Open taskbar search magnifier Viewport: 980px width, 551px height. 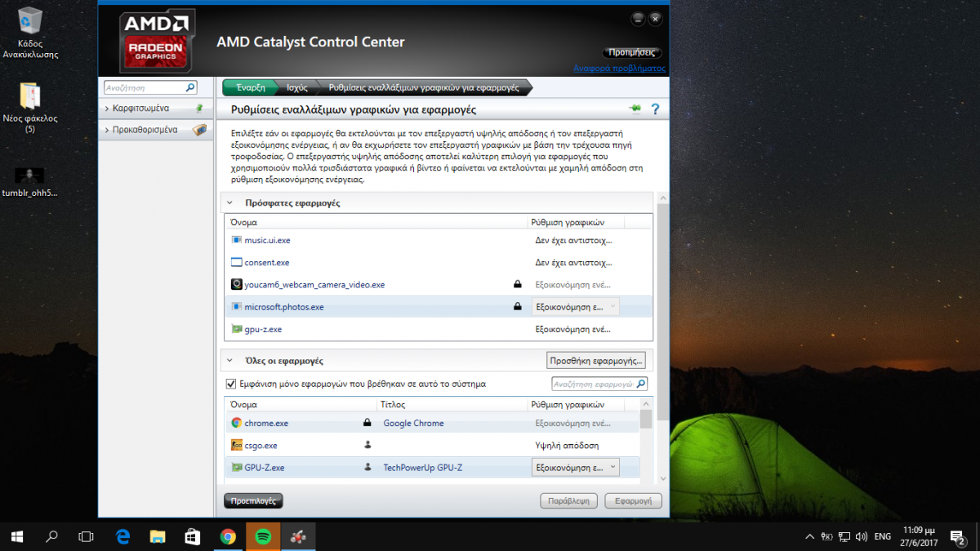(51, 536)
